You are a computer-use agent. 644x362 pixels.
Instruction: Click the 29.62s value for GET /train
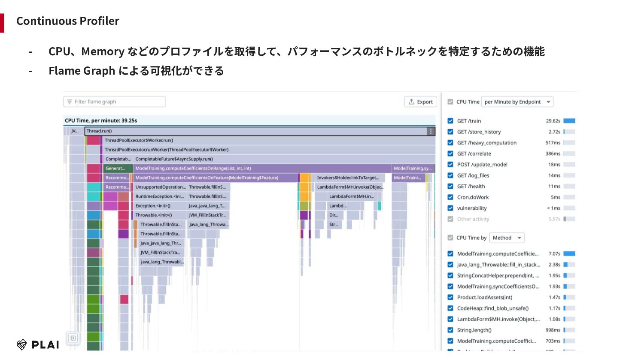(x=553, y=121)
